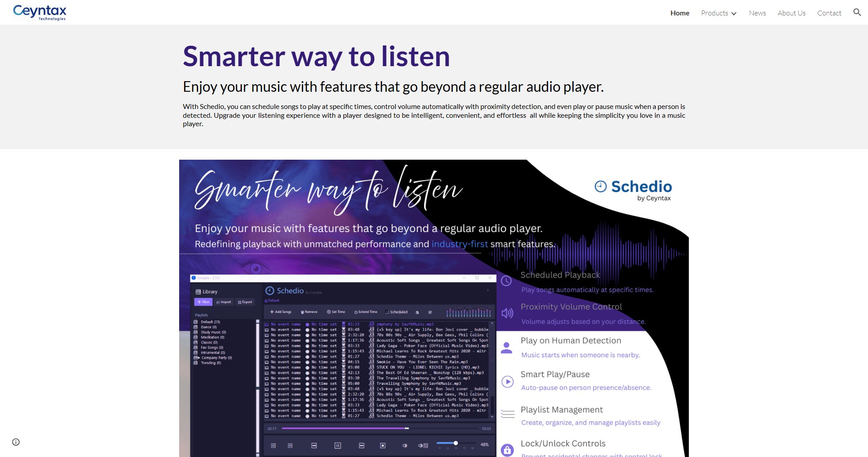Click the 04:15 duration value
The width and height of the screenshot is (868, 457).
(353, 362)
